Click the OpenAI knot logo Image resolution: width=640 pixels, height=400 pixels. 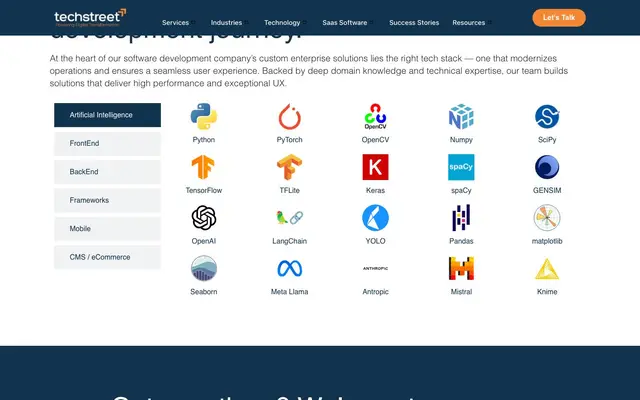click(x=204, y=218)
